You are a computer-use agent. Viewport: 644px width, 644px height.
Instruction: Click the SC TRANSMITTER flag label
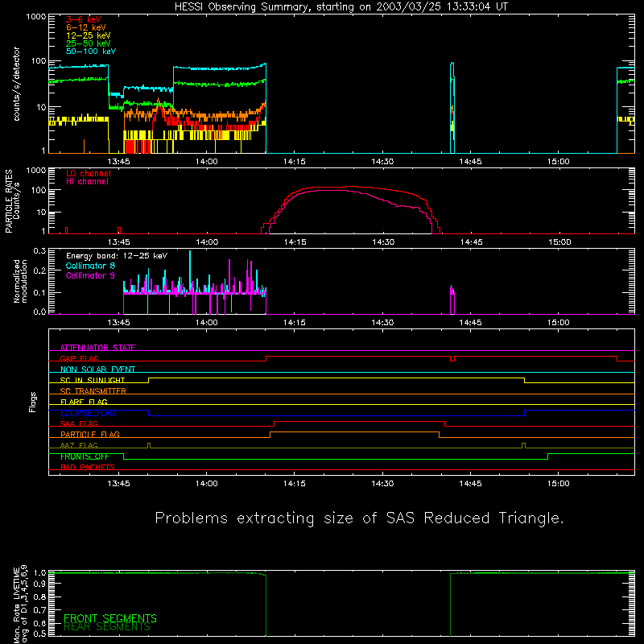pos(93,391)
